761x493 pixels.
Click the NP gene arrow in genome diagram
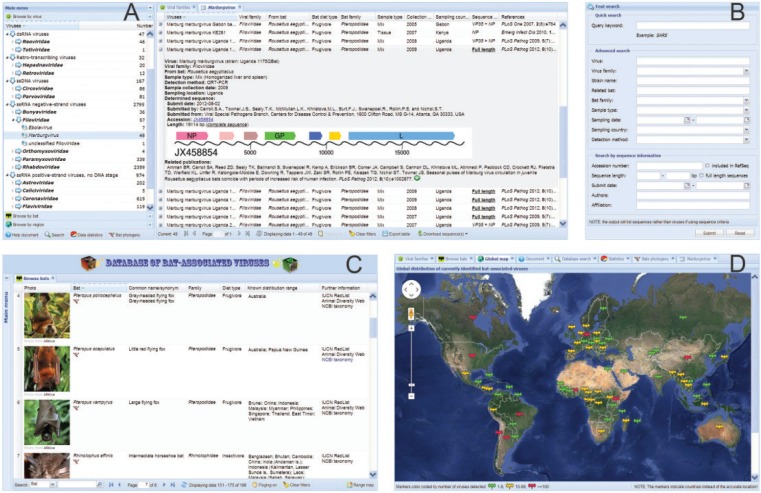tap(192, 136)
